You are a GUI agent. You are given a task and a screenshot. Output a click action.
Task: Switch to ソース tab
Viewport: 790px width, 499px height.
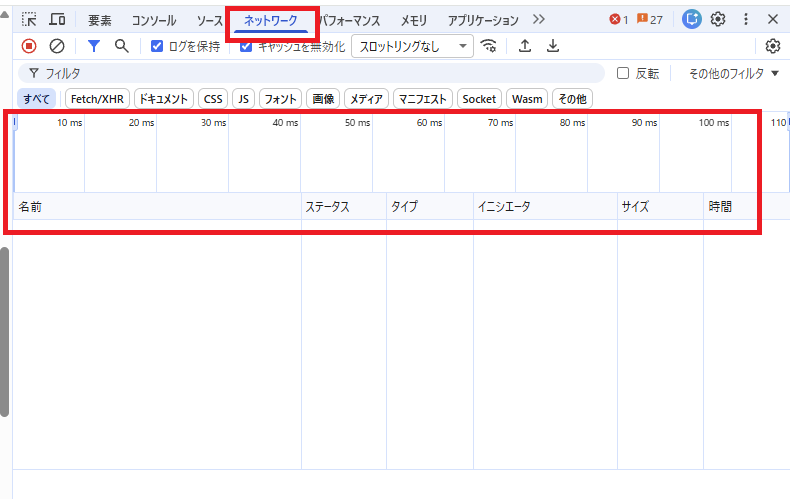[x=209, y=20]
